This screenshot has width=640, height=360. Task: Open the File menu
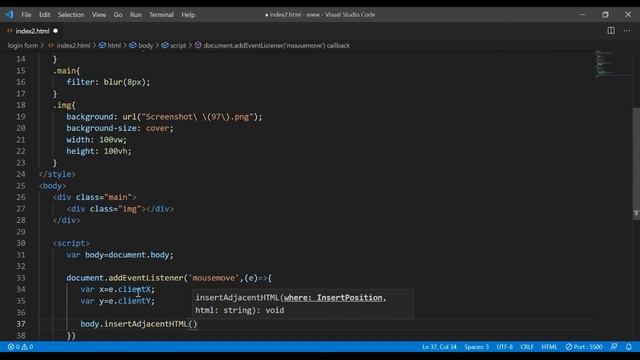(26, 15)
